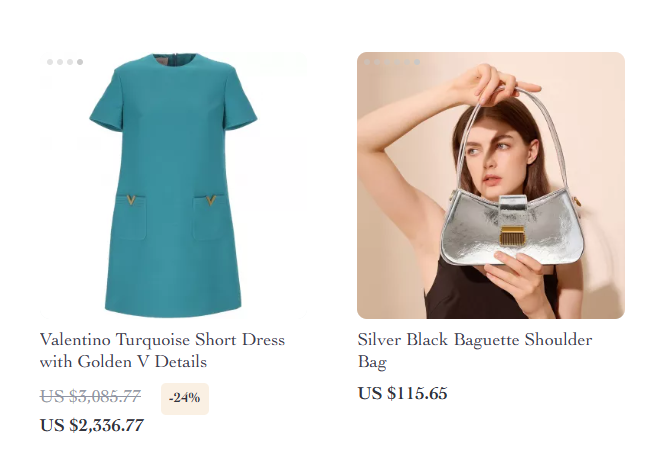
Task: Open the turquoise dress product photo
Action: (x=173, y=185)
